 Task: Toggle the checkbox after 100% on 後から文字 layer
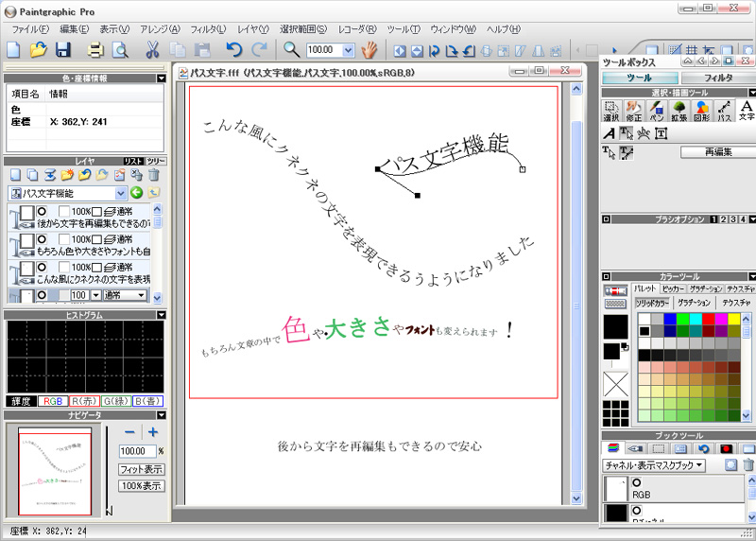(97, 211)
